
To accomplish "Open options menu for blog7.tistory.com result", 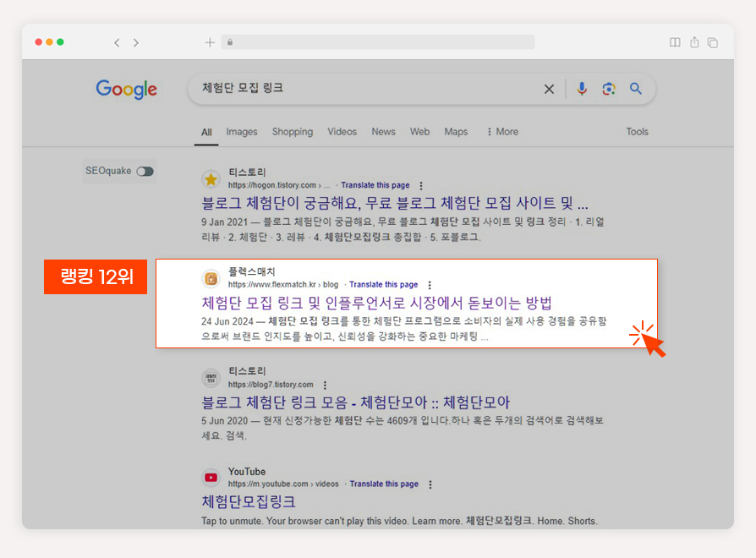I will point(325,385).
